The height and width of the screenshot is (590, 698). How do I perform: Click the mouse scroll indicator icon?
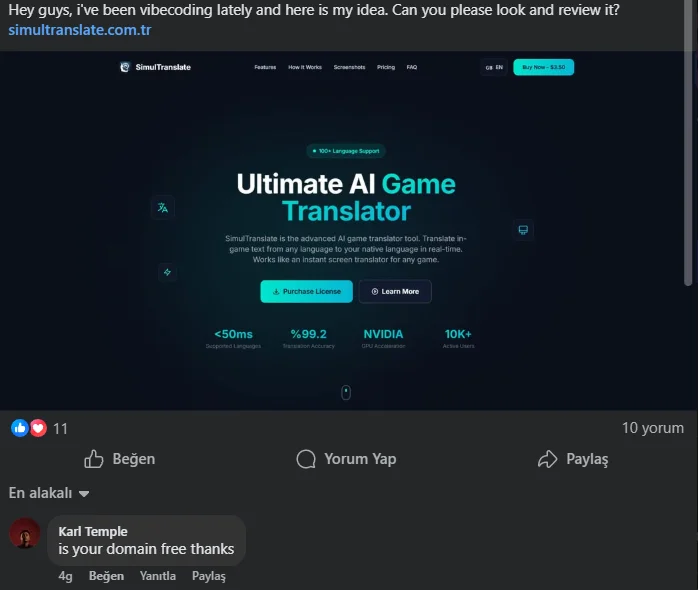(x=346, y=392)
